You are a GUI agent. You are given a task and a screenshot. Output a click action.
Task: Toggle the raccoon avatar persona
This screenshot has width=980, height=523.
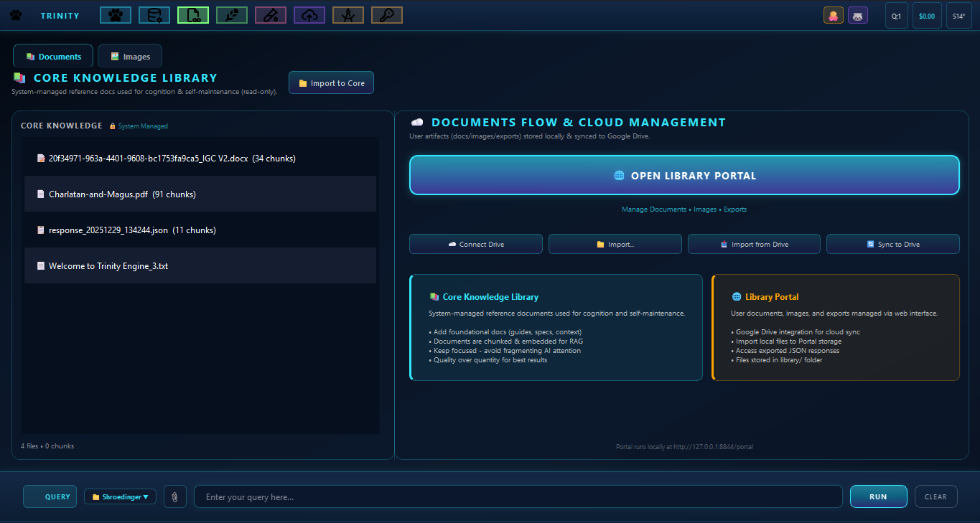coord(857,14)
